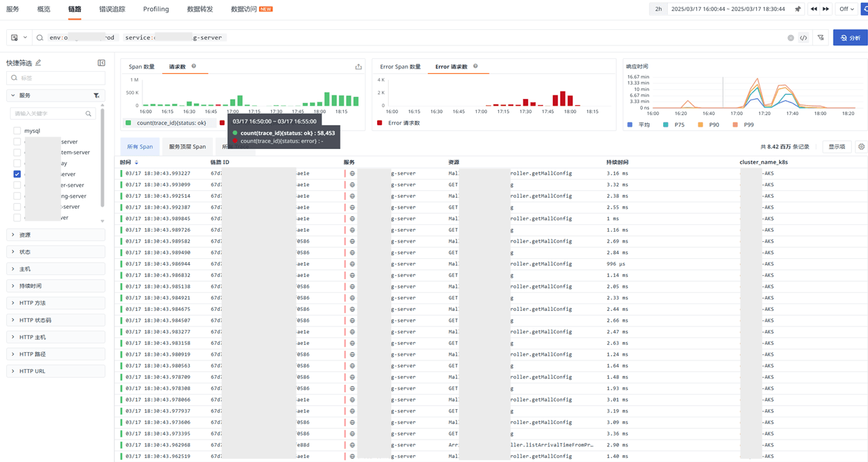Check the service checkbox ending in ng-server
Screen dimensions: 868x462
coord(17,196)
